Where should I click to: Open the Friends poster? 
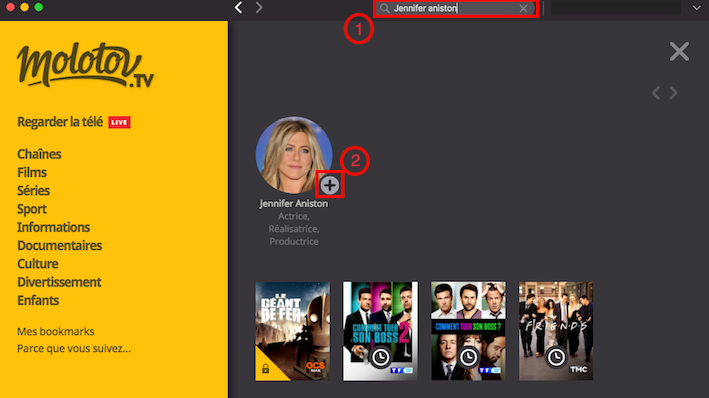[556, 331]
